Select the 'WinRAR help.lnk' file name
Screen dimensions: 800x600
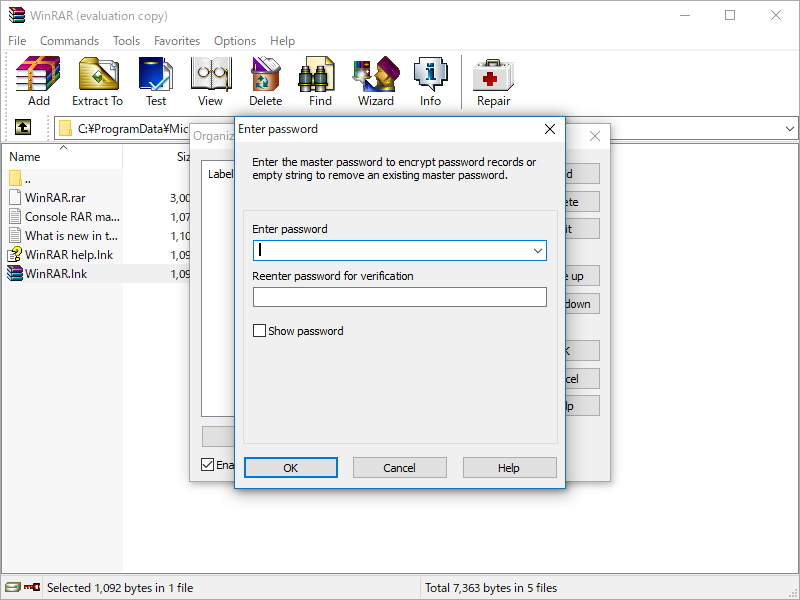pos(69,255)
